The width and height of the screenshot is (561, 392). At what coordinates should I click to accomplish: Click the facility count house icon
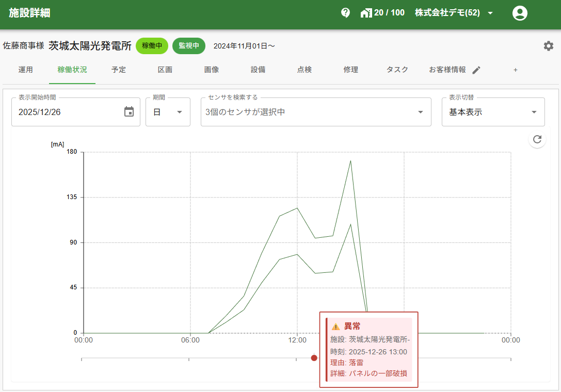pos(366,13)
